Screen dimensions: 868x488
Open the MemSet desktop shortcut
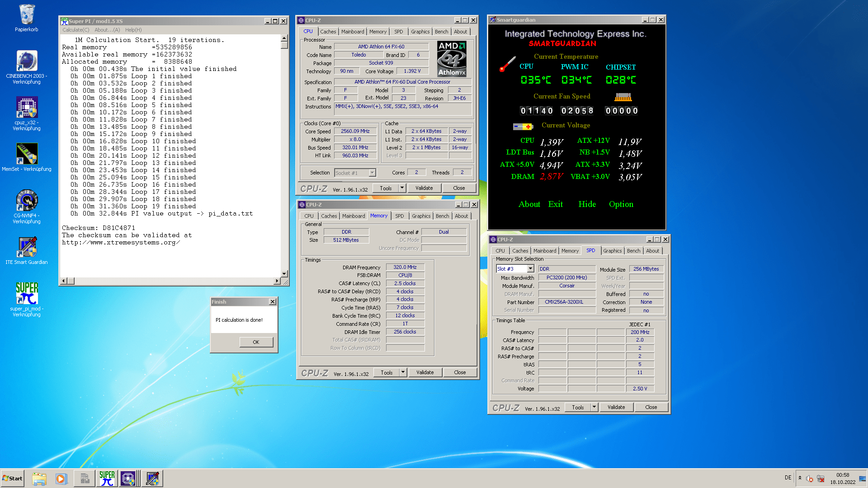coord(27,154)
